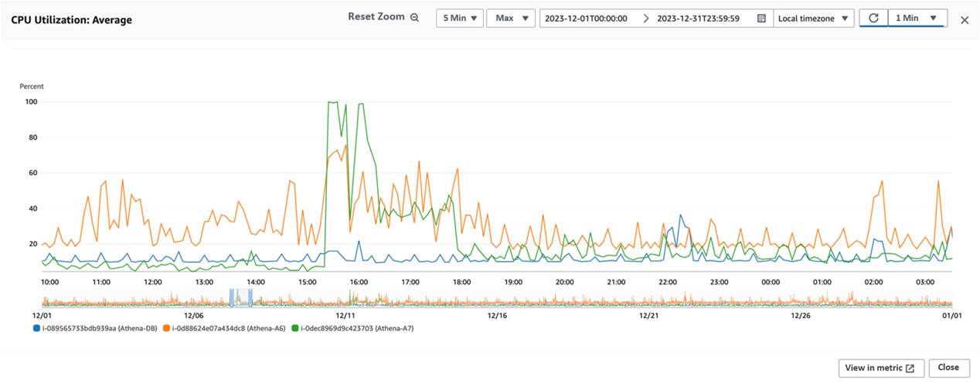
Task: Open the 5 Min period dropdown
Action: tap(460, 19)
